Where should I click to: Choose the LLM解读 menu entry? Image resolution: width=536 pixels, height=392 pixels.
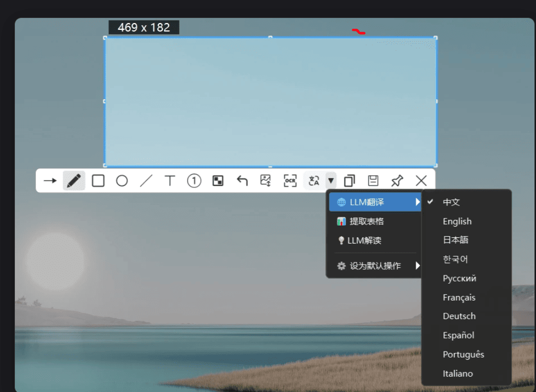pyautogui.click(x=375, y=240)
